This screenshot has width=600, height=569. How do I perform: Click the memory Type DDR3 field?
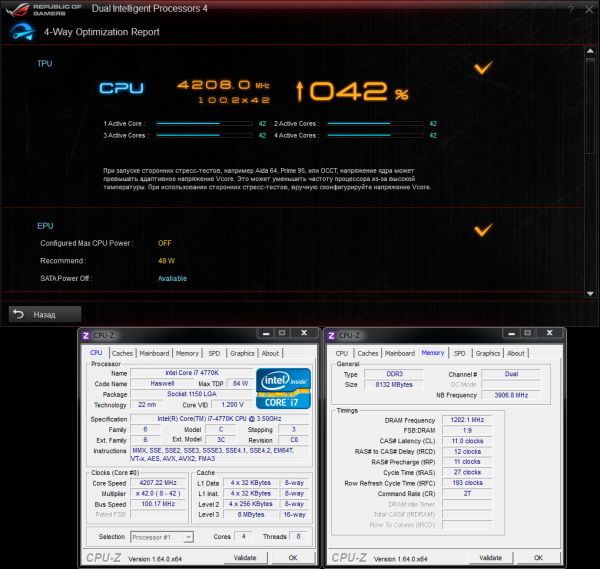pos(394,374)
